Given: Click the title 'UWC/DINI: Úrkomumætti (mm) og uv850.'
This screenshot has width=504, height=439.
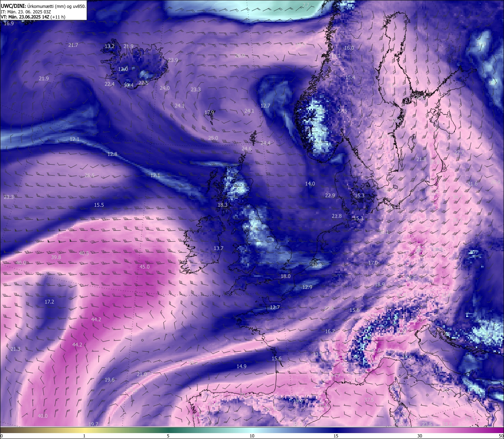Looking at the screenshot, I should click(43, 6).
